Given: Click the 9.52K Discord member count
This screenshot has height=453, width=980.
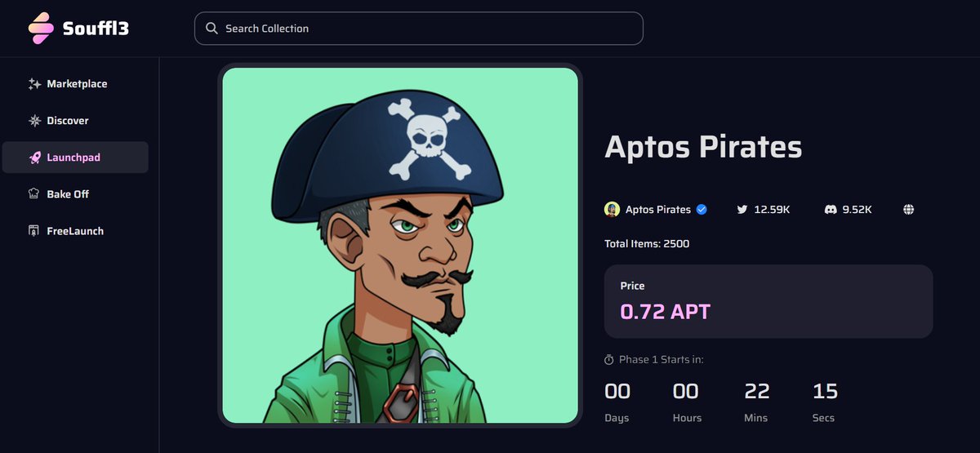Looking at the screenshot, I should pyautogui.click(x=857, y=210).
